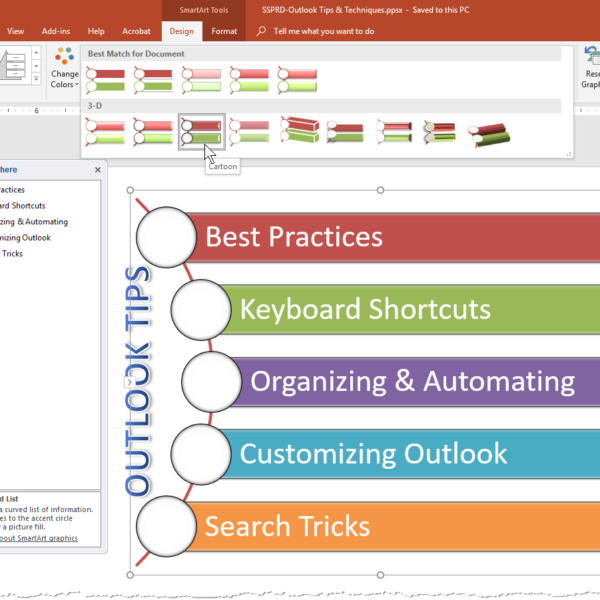Click the top-middle SmartArt sizing handle

380,190
